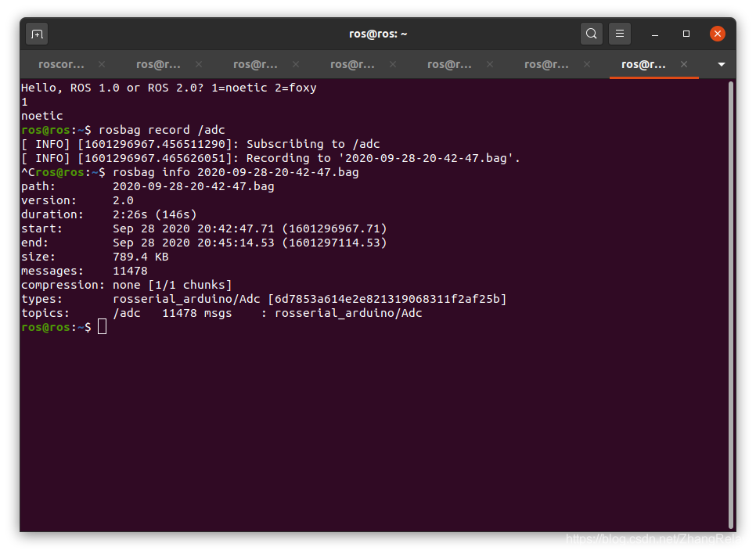Screen dimensions: 756x554
Task: Maximize the ros@ros terminal window
Action: coord(686,34)
